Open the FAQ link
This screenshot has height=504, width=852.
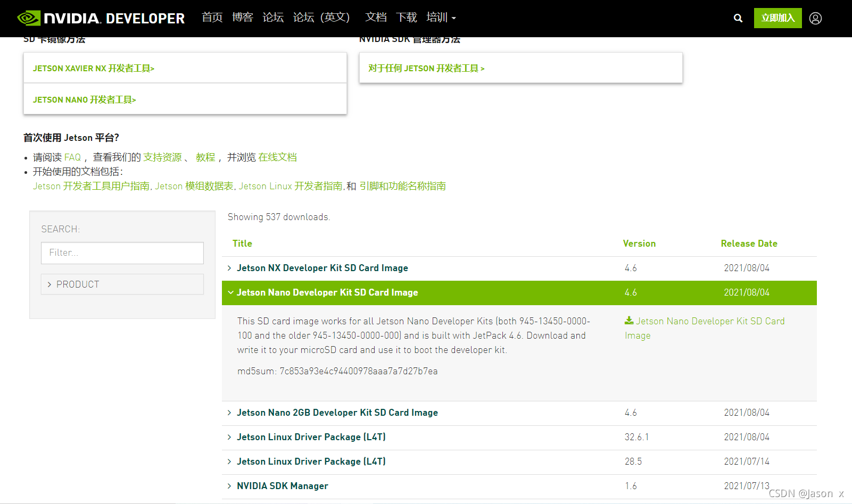click(72, 157)
